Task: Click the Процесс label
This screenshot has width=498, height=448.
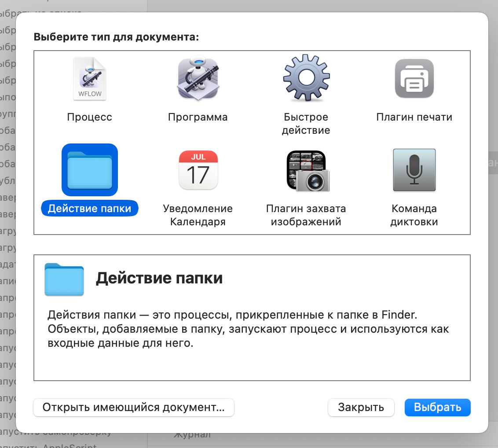Action: point(90,117)
